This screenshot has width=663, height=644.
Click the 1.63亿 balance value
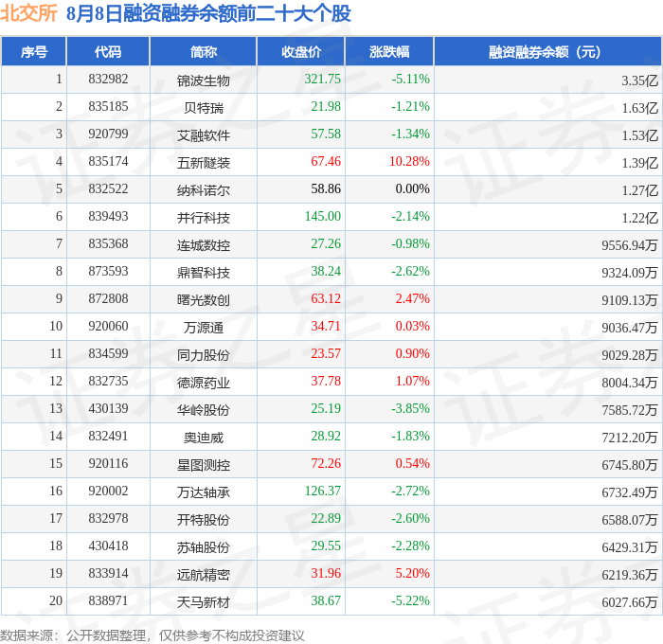coord(639,108)
